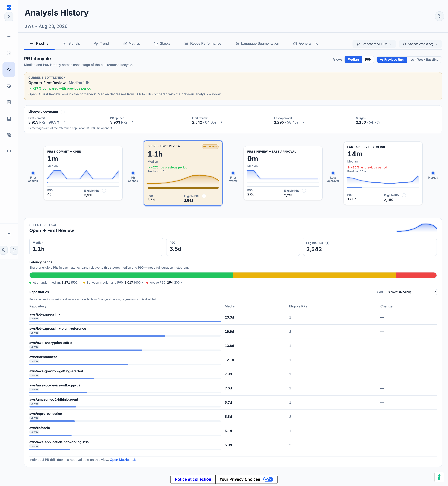Image resolution: width=448 pixels, height=486 pixels.
Task: Click info icon in Last Approval → Merge card
Action: click(x=404, y=195)
